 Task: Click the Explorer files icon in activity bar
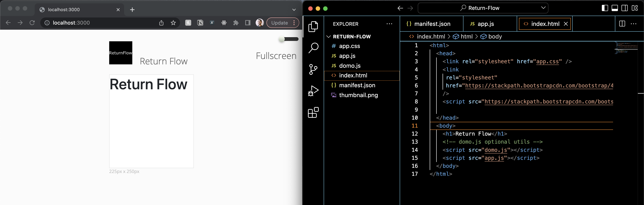pos(313,26)
